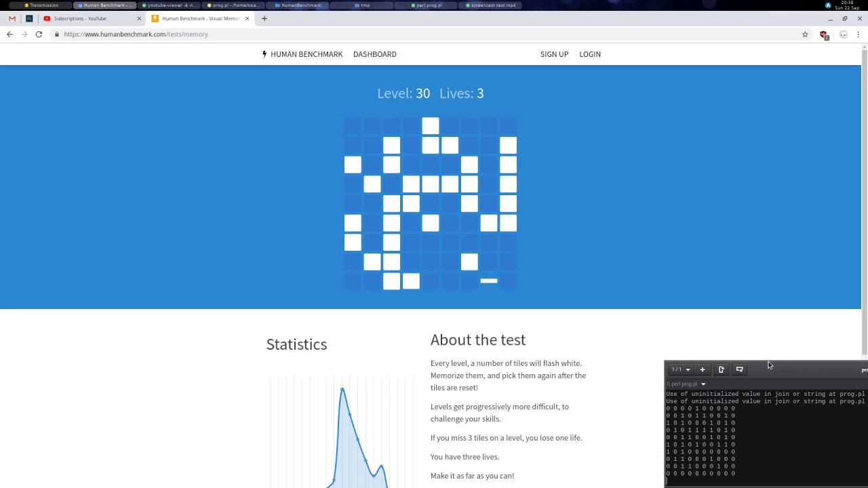The width and height of the screenshot is (868, 488).
Task: Click SIGN UP in the header
Action: 554,54
